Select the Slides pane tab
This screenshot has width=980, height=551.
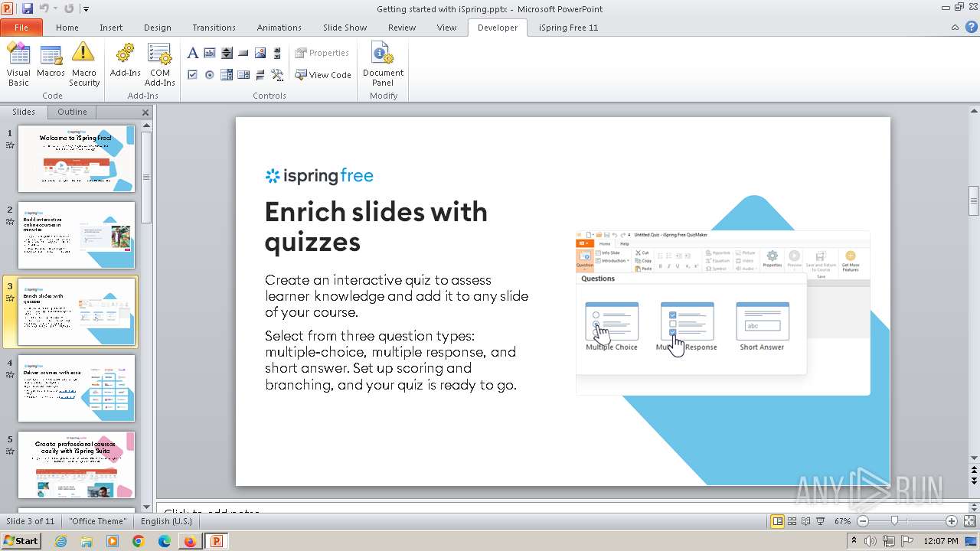[x=24, y=112]
